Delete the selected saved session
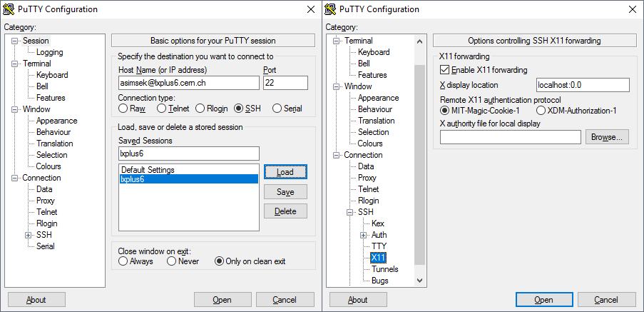 [285, 211]
